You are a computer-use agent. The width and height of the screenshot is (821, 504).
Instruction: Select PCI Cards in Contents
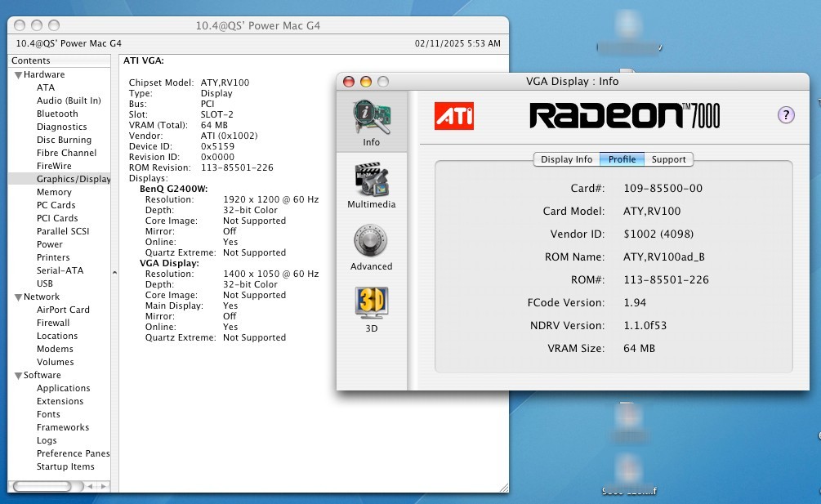(57, 218)
